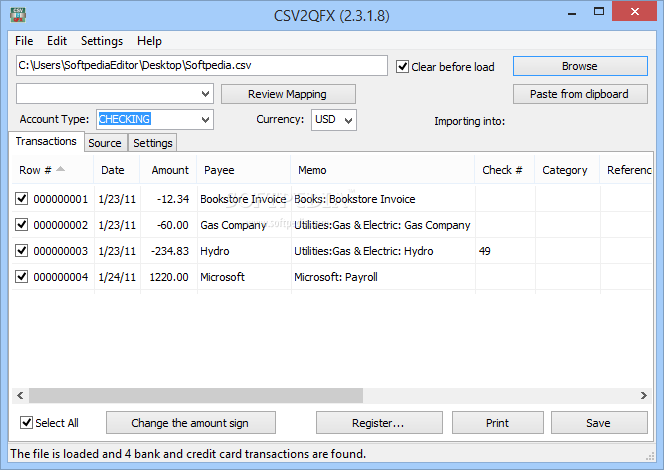
Task: Close the CSV2QFX window
Action: click(635, 11)
